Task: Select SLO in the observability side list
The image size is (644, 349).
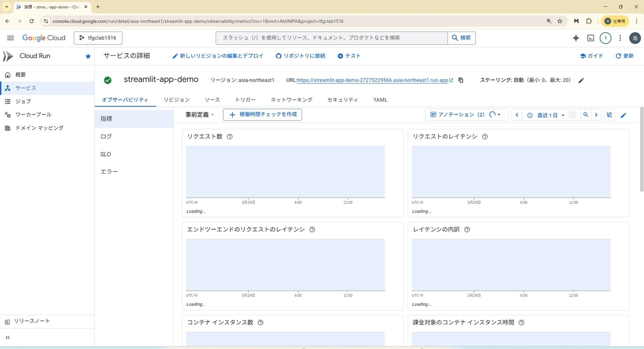Action: 134,154
